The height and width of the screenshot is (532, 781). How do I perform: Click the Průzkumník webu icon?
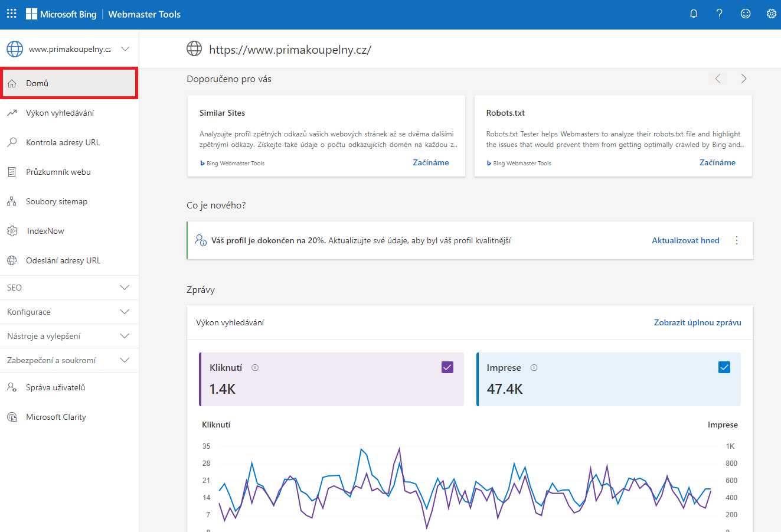click(12, 172)
